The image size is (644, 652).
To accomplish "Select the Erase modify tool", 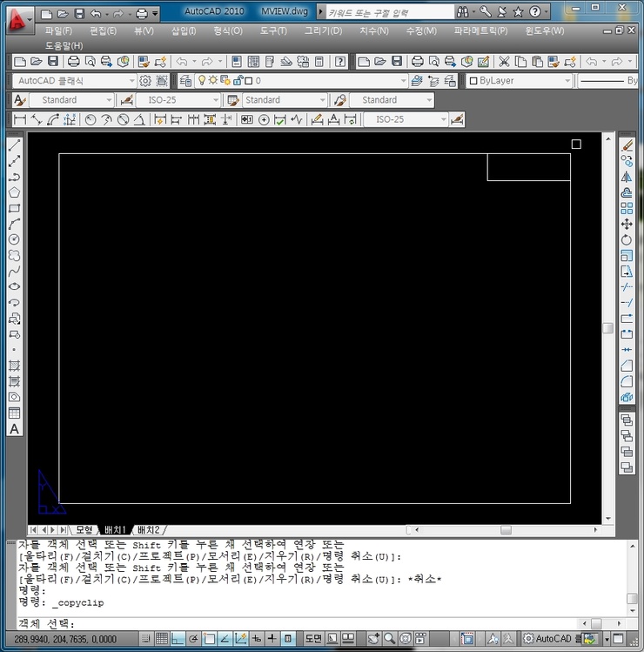I will click(627, 145).
